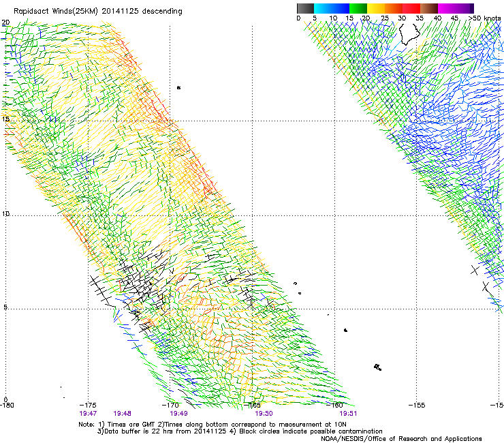Click the latitude label "5" on the left axis
The width and height of the screenshot is (504, 443).
[x=5, y=307]
